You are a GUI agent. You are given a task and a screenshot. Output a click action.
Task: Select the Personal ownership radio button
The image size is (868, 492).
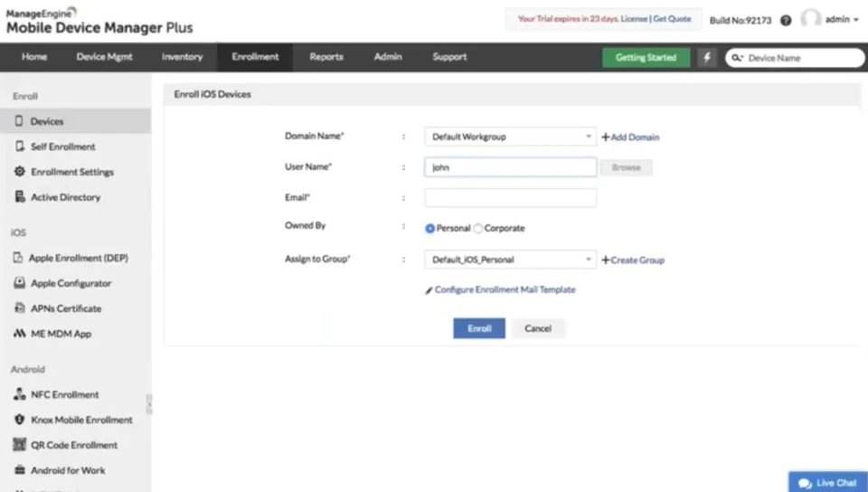pyautogui.click(x=429, y=229)
